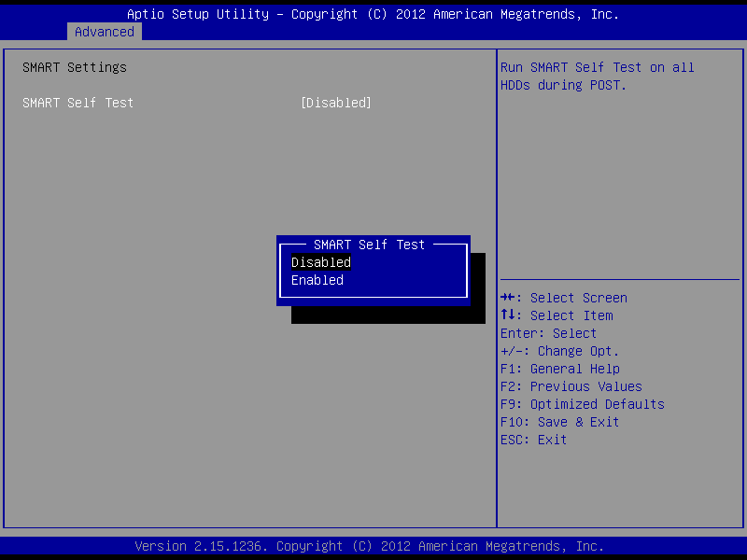This screenshot has height=560, width=747.
Task: Click the F2: Previous Values hint
Action: click(x=571, y=386)
